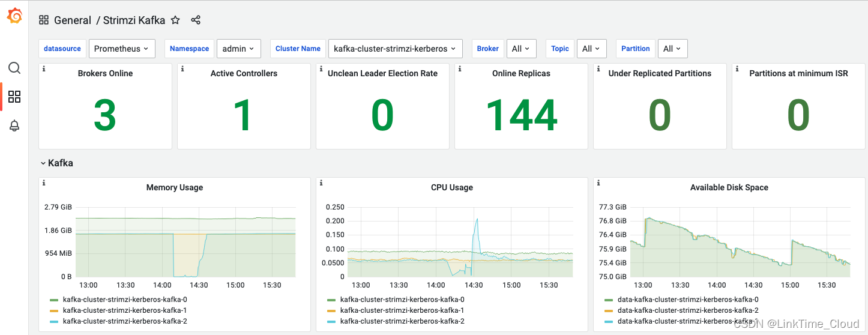868x335 pixels.
Task: Open the Online Replicas panel title menu
Action: (x=521, y=73)
